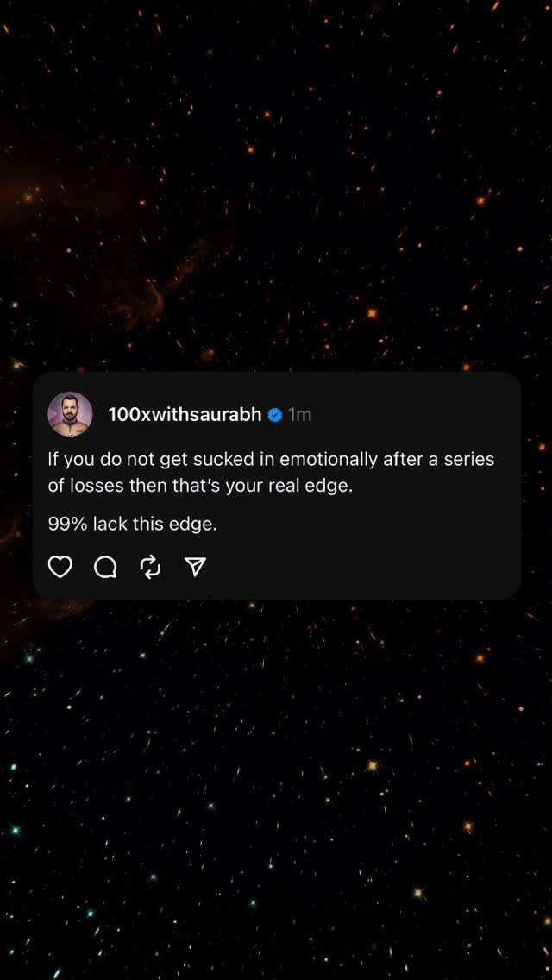This screenshot has height=980, width=552.
Task: Click the starry background below the post card
Action: point(276,788)
